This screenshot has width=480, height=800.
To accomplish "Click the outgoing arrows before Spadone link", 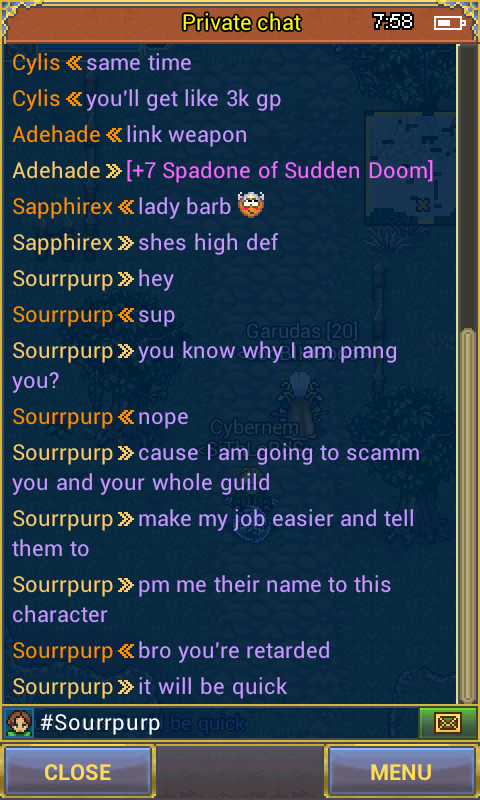I will (114, 171).
